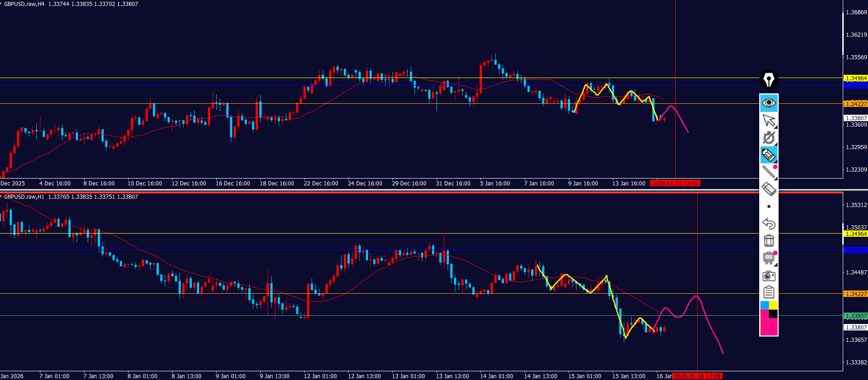868x380 pixels.
Task: Click the crossed-out stopwatch timer icon
Action: click(769, 138)
